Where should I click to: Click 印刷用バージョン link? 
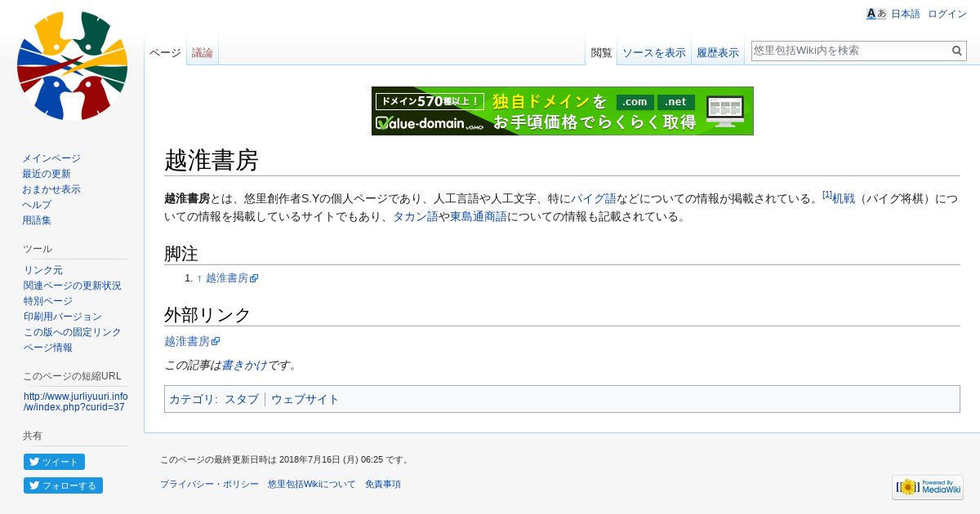pos(63,317)
